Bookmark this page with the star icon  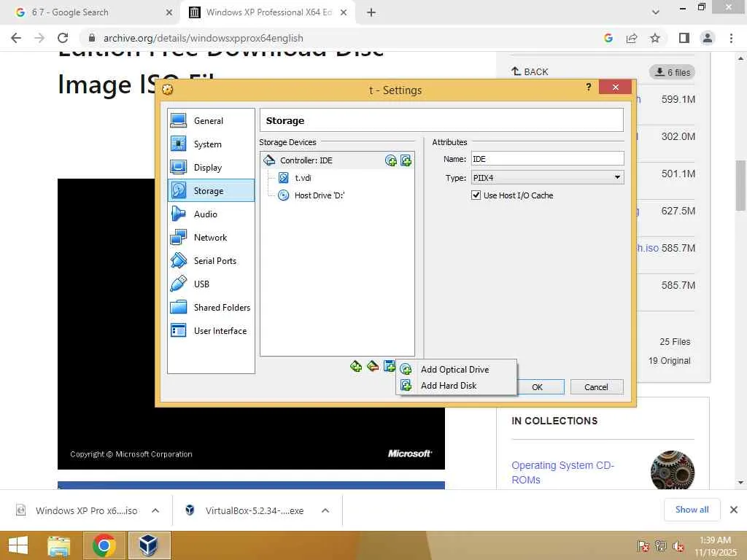[655, 38]
